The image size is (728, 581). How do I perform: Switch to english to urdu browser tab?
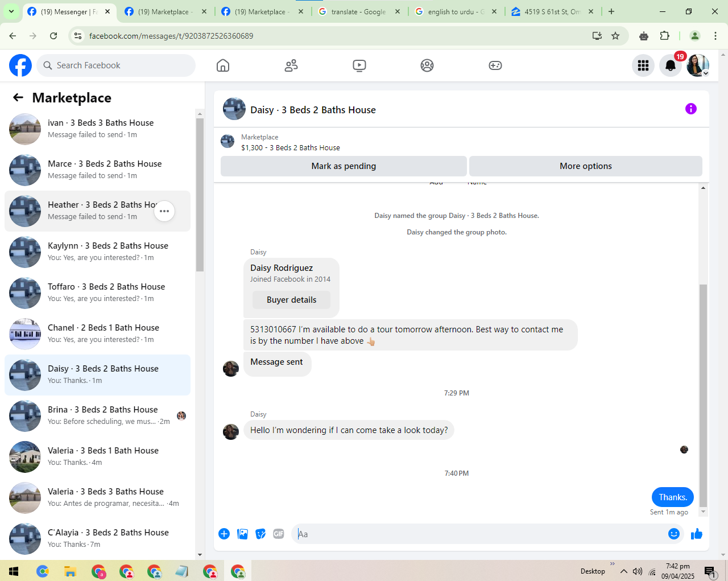tap(456, 11)
